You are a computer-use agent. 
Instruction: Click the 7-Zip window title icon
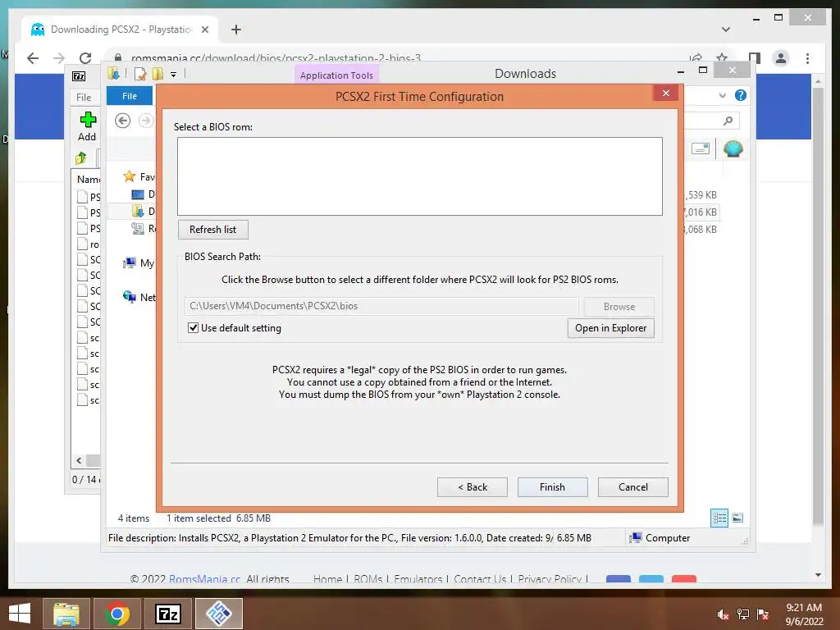pyautogui.click(x=79, y=76)
